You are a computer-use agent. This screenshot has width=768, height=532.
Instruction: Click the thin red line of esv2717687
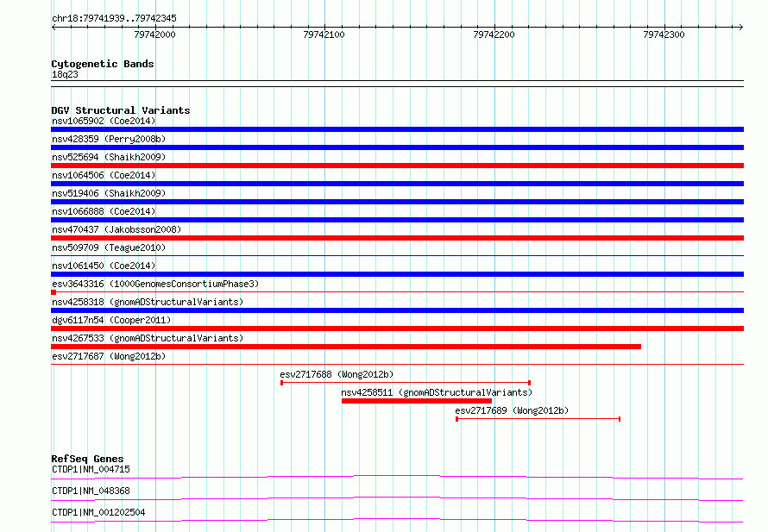point(397,365)
